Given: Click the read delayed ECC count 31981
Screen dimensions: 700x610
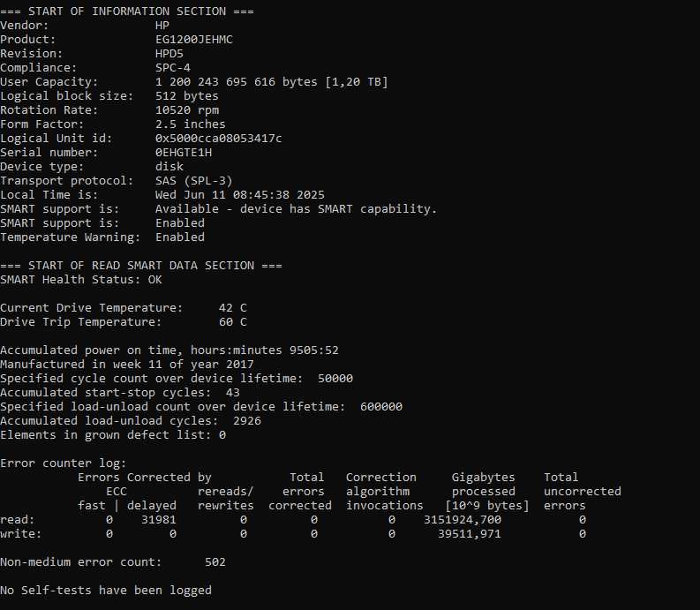Looking at the screenshot, I should coord(159,520).
